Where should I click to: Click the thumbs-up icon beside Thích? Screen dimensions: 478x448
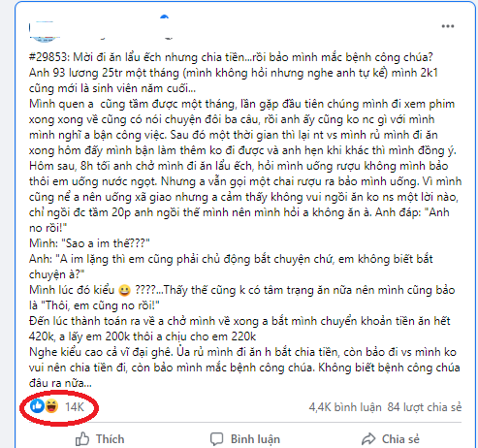pos(82,439)
